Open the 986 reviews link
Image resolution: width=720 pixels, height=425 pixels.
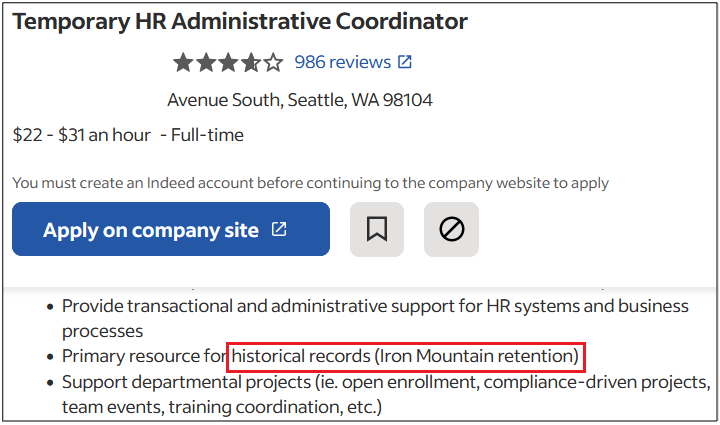pos(343,62)
